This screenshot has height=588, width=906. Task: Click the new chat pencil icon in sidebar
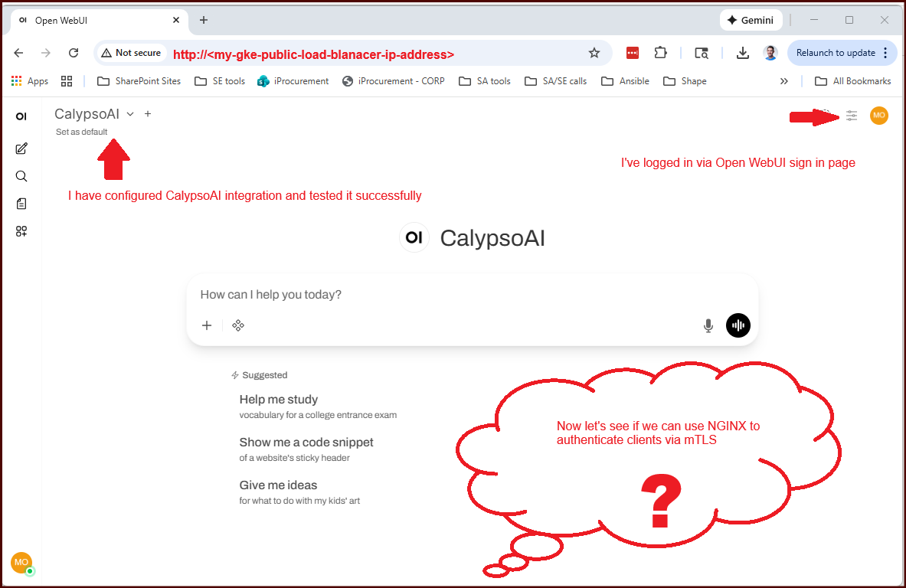21,149
